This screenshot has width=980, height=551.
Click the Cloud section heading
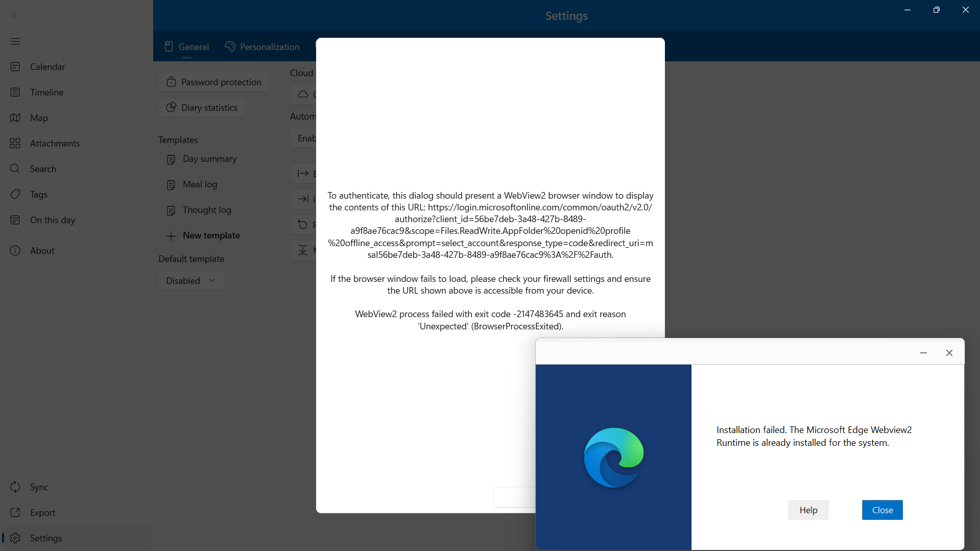pyautogui.click(x=302, y=73)
